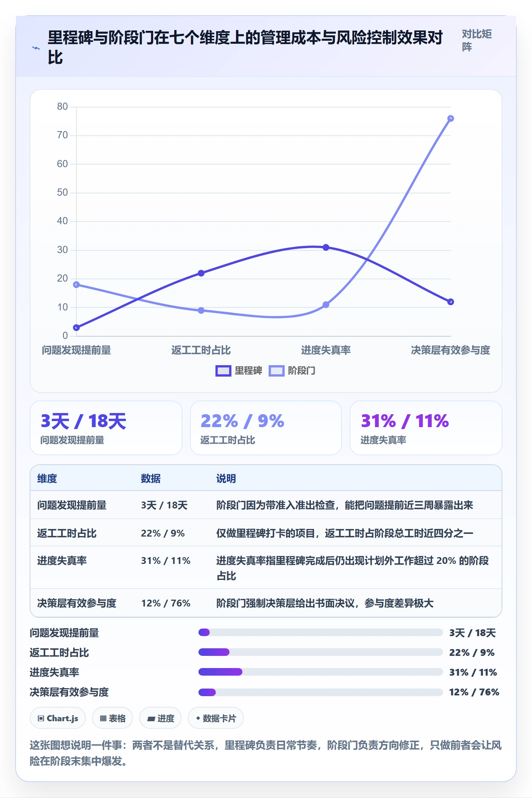Click the 决策层有效参与度 progress bar
532x798 pixels.
point(320,692)
